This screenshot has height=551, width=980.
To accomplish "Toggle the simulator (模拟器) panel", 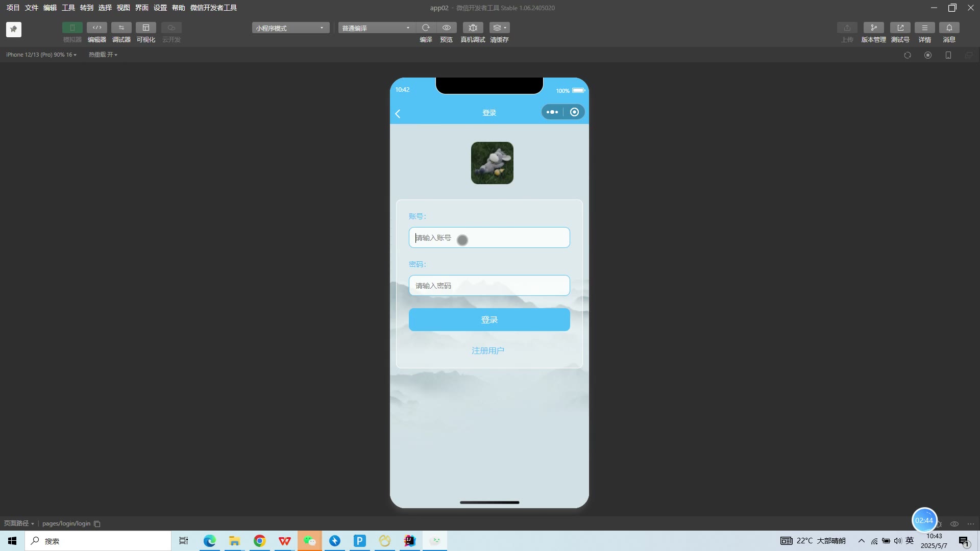I will tap(72, 28).
